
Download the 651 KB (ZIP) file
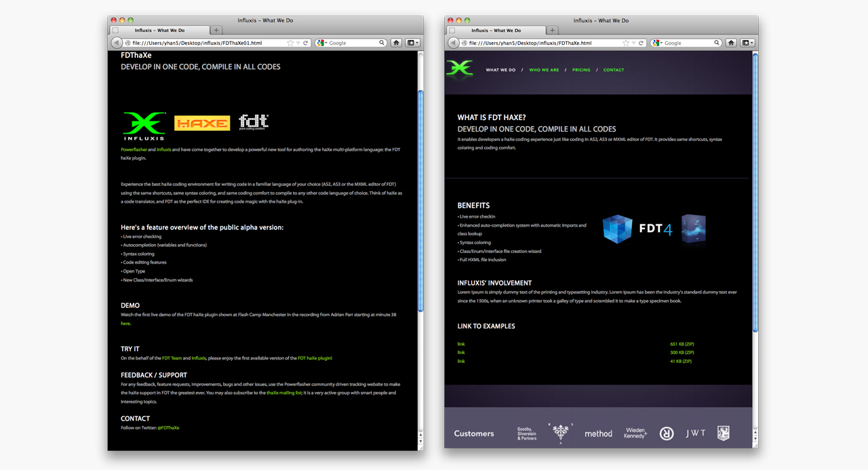[682, 344]
